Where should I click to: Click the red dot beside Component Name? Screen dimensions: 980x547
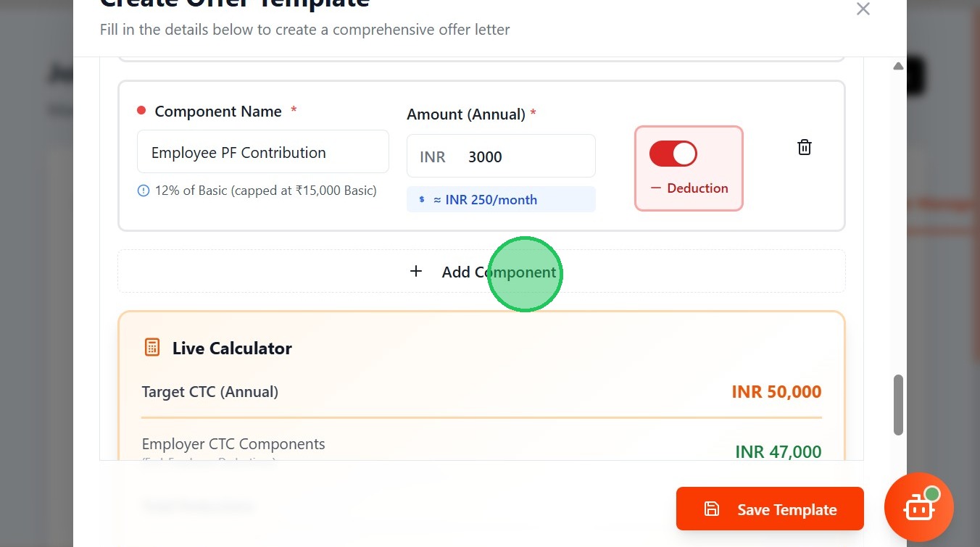click(x=141, y=111)
